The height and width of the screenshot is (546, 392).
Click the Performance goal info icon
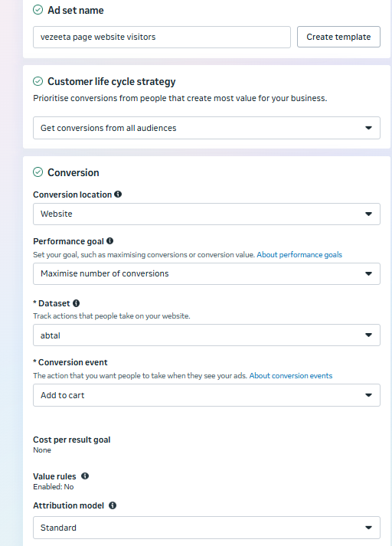pyautogui.click(x=110, y=241)
